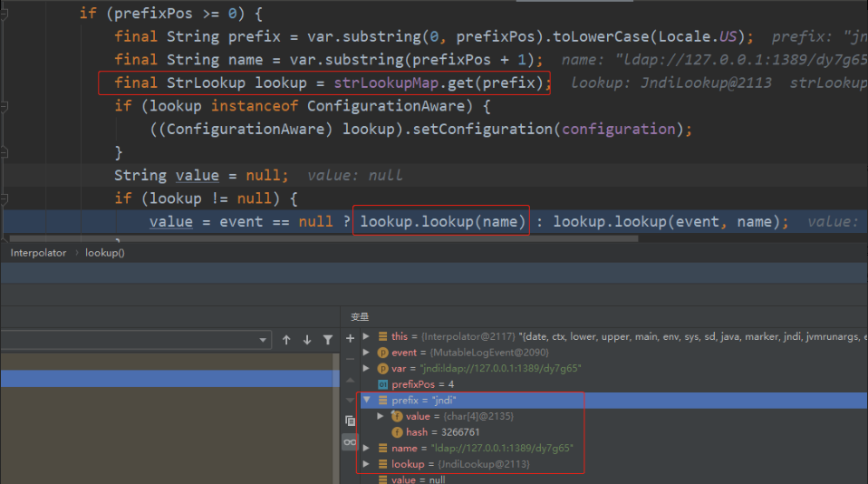Expand the lookup JndiLookup variable
868x484 pixels.
[366, 464]
